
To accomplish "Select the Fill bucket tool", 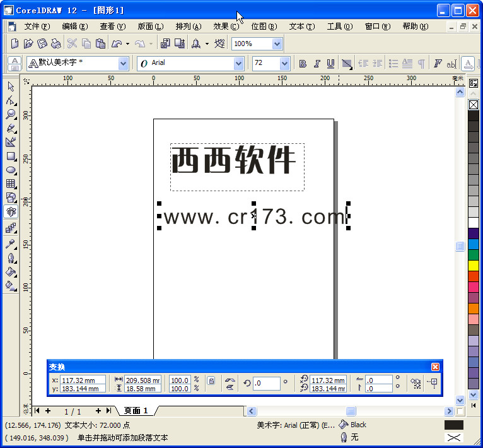I will [11, 272].
